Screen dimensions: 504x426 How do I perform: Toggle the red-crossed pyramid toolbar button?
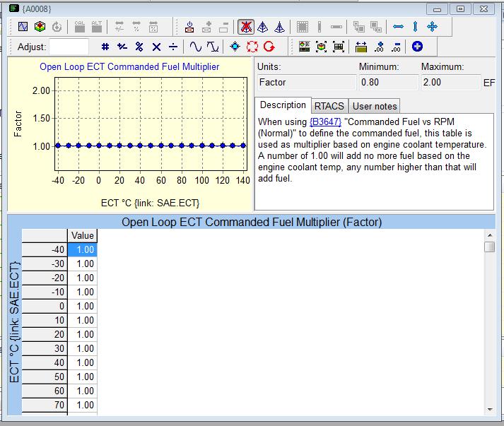click(246, 27)
